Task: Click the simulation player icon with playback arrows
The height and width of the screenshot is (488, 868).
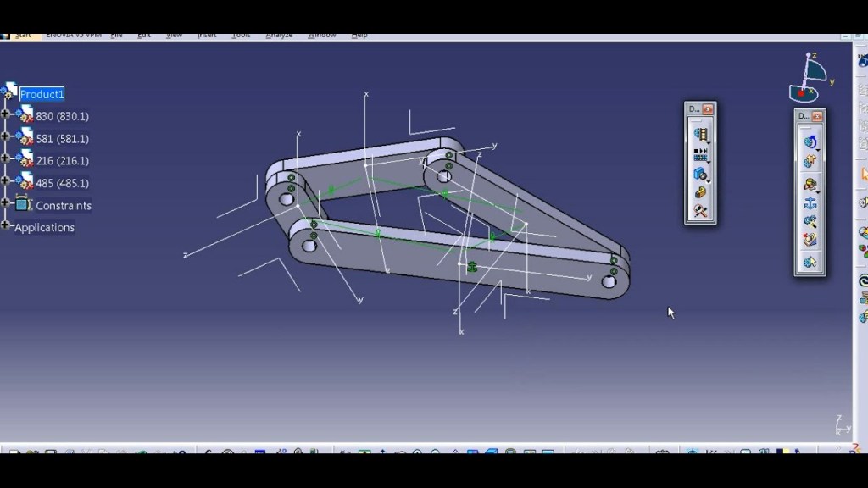Action: click(699, 153)
